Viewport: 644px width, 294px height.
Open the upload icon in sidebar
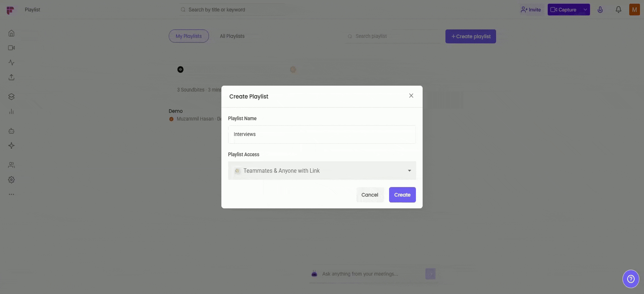11,77
